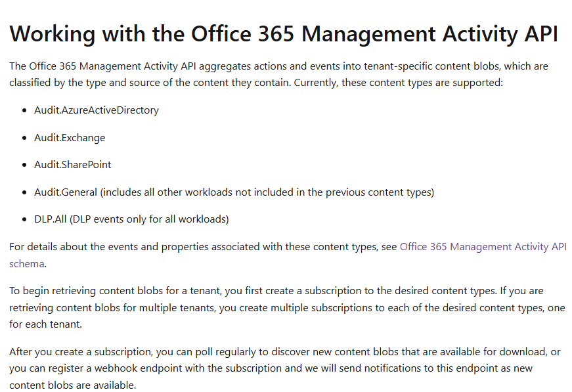
Task: Click the Audit.General content type text
Action: coord(66,192)
